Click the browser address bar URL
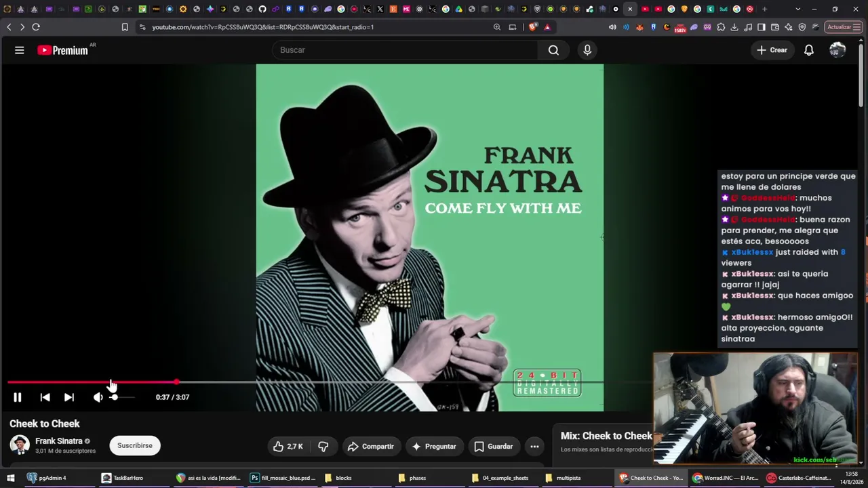Viewport: 868px width, 488px height. click(x=263, y=27)
